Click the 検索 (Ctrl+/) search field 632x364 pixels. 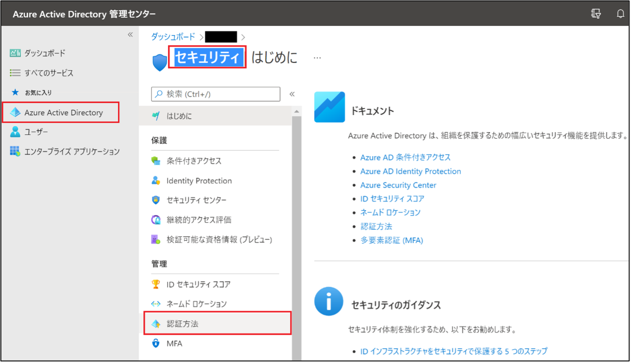216,94
